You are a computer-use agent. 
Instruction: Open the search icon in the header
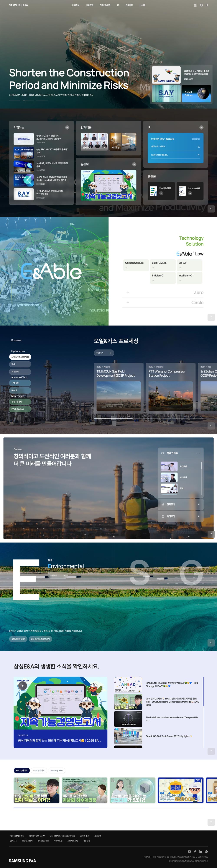click(x=207, y=5)
